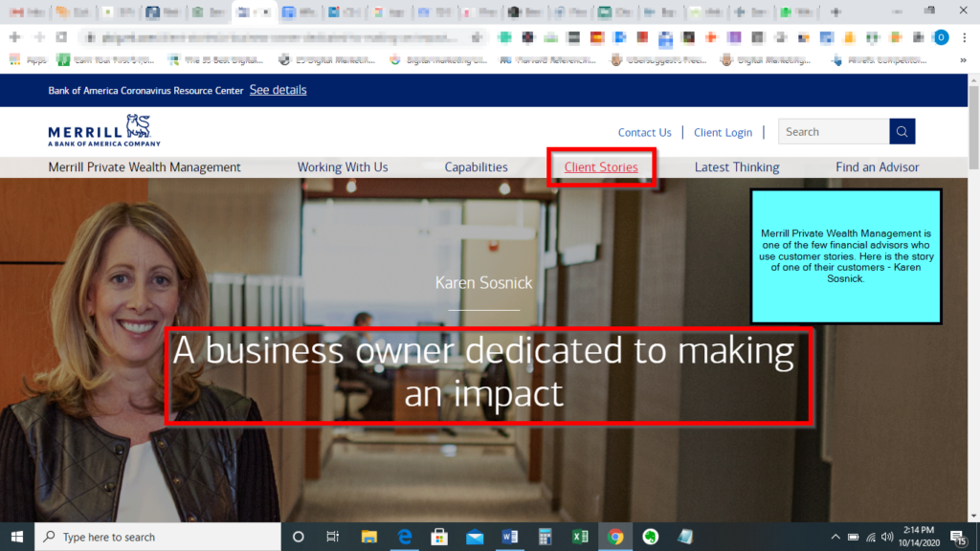
Task: Open the Mail app in taskbar
Action: (x=474, y=537)
